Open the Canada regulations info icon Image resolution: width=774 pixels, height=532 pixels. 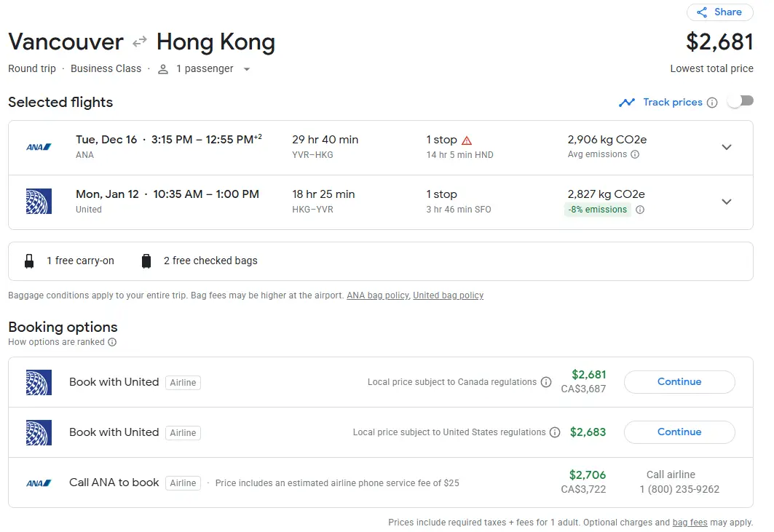click(x=545, y=383)
